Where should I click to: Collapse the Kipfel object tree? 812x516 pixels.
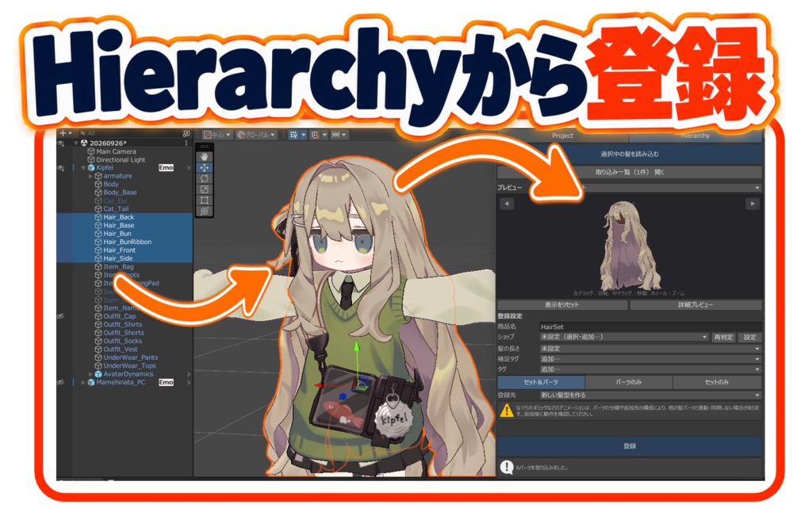pos(83,168)
